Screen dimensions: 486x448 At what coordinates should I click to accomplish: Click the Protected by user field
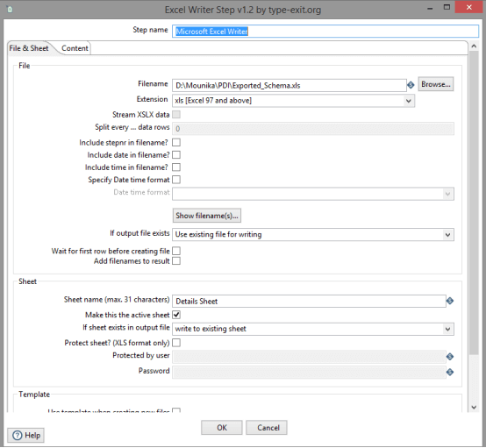pos(309,357)
